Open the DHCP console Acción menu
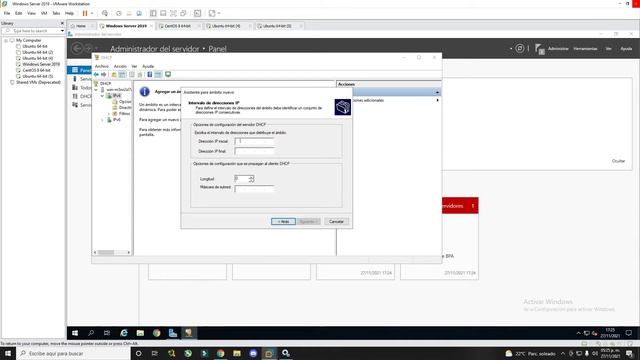The width and height of the screenshot is (640, 360). pos(120,66)
